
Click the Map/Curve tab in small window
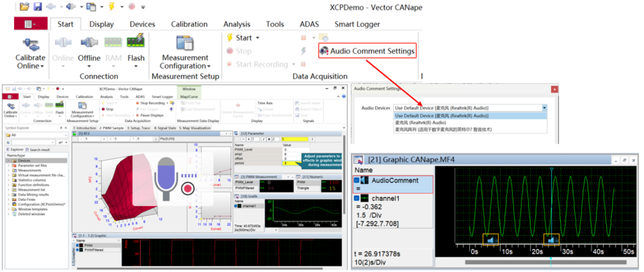click(x=188, y=97)
